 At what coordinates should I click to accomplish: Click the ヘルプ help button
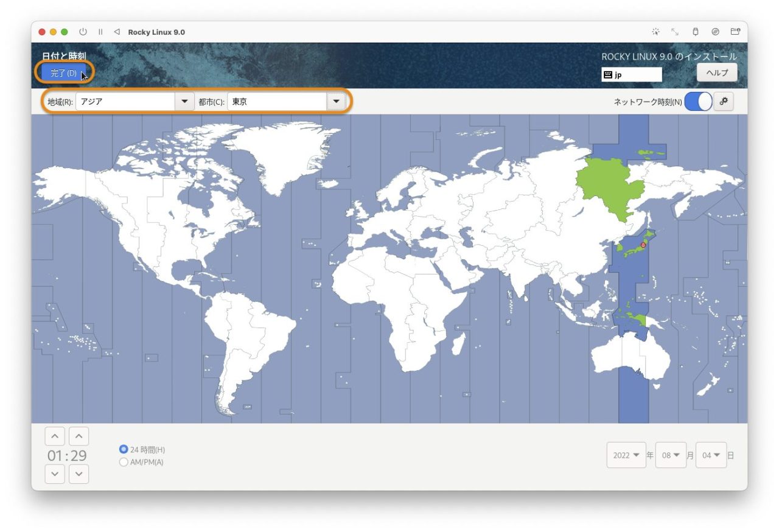click(717, 72)
